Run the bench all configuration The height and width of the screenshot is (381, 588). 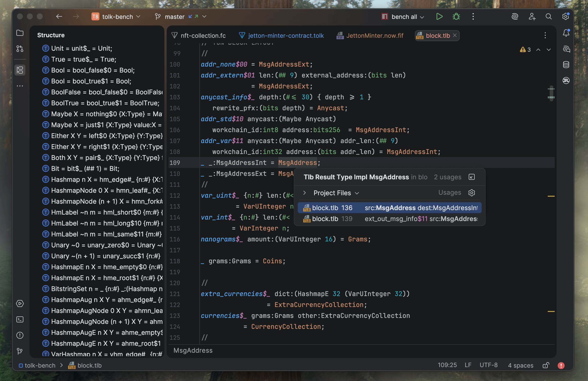(439, 17)
